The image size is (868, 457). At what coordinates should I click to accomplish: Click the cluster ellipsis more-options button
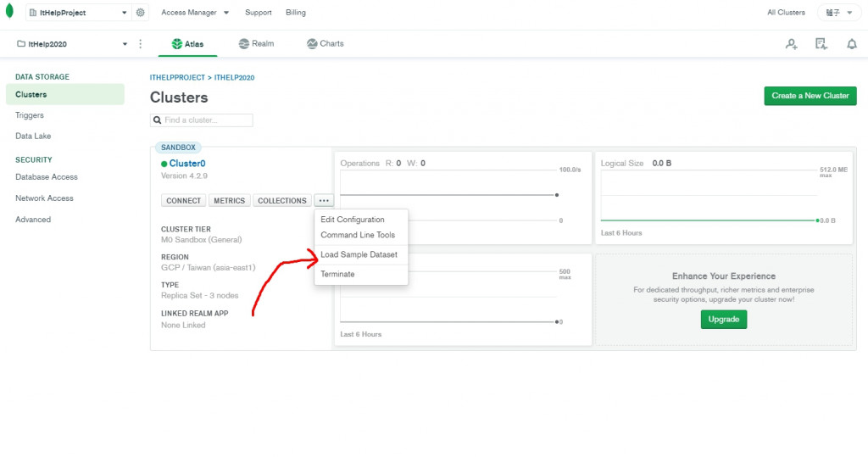tap(324, 201)
